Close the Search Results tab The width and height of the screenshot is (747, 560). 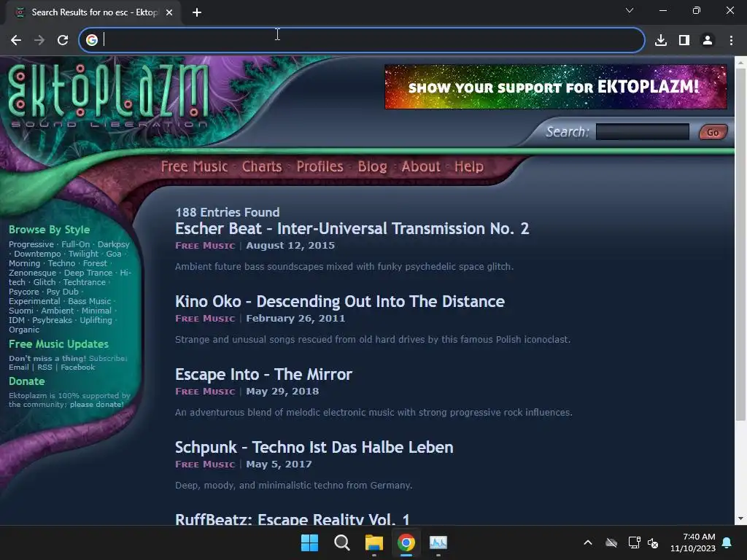[x=169, y=12]
